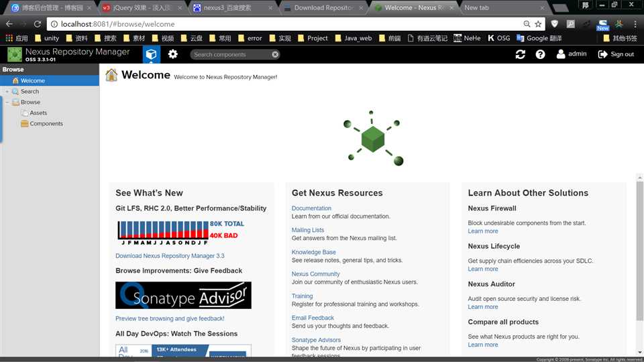Open Preview tree browsing feedback link

click(170, 318)
